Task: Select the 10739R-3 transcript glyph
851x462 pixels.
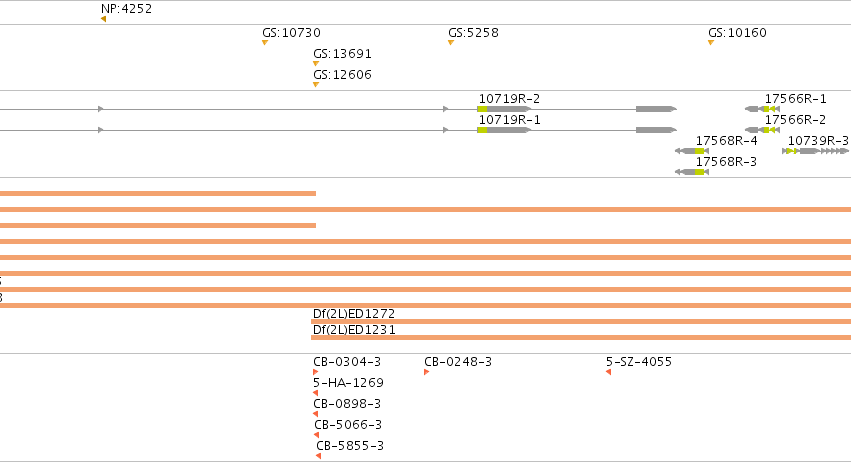Action: pyautogui.click(x=815, y=151)
